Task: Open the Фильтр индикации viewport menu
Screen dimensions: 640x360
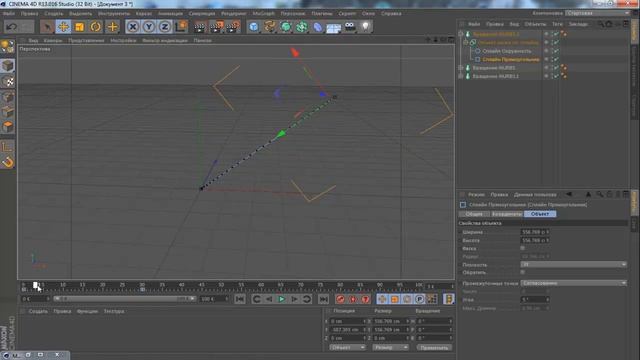Action: (x=165, y=40)
